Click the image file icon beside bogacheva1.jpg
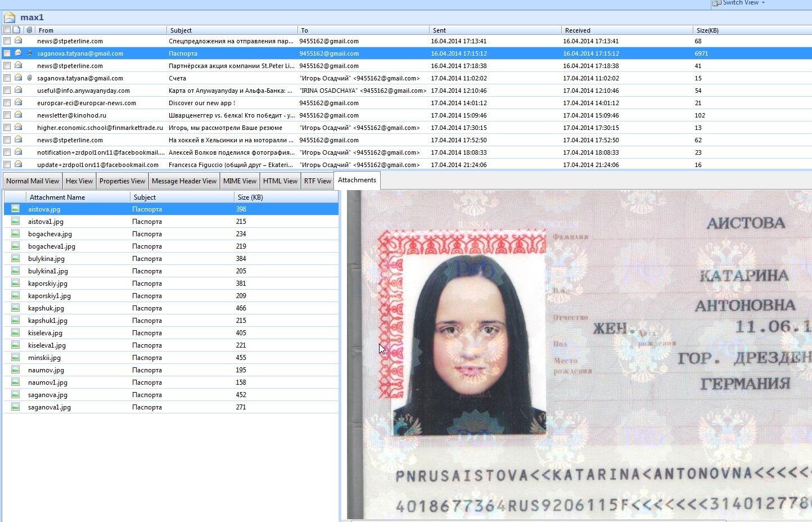This screenshot has width=812, height=522. point(15,246)
